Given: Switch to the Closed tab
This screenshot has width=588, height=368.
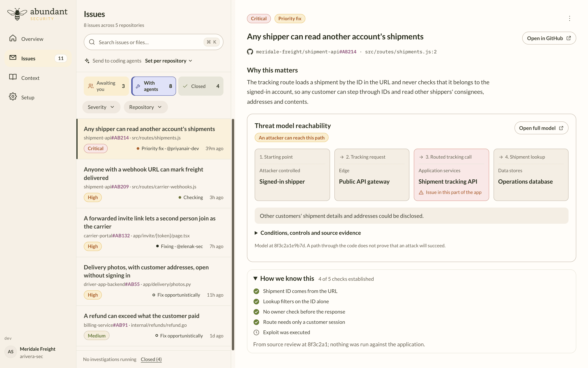Looking at the screenshot, I should pos(201,86).
